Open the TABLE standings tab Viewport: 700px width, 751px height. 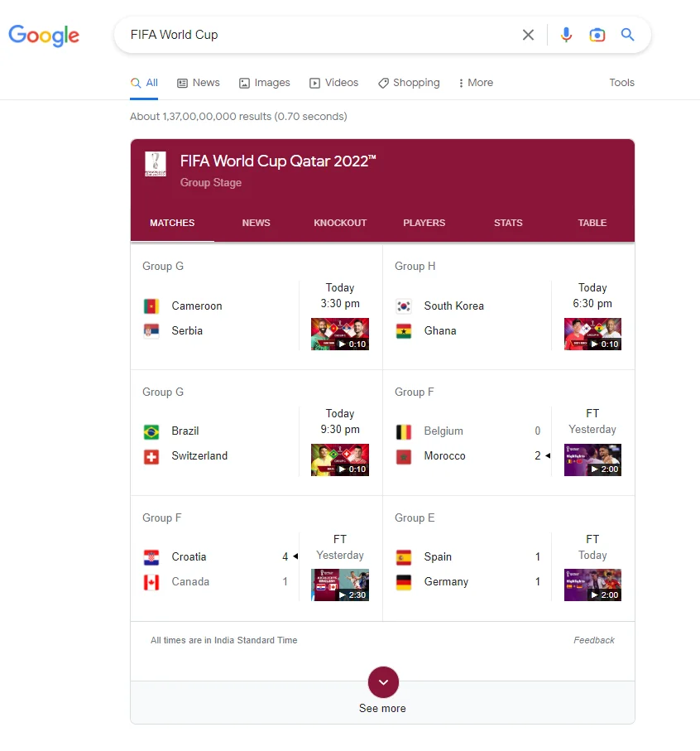592,223
